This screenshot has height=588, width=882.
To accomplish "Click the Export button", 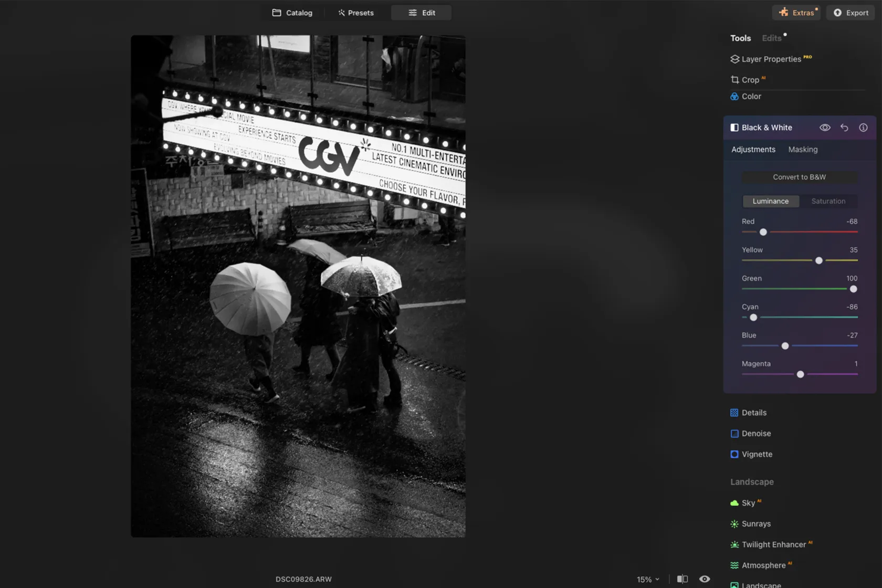I will point(850,13).
